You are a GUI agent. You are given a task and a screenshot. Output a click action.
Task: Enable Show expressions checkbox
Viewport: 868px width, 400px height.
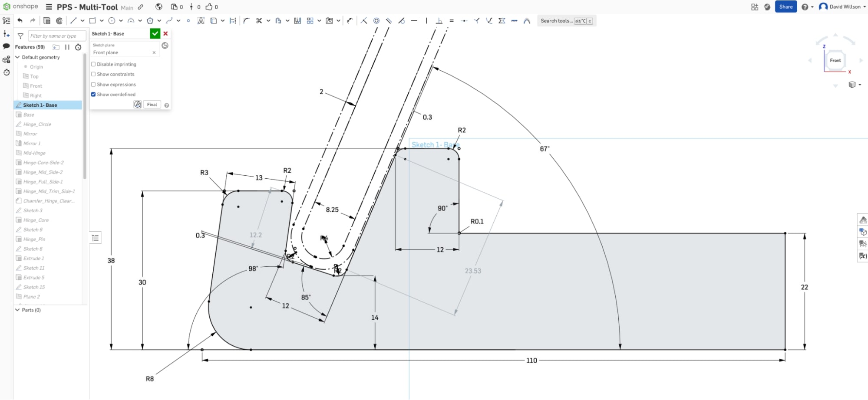point(93,85)
